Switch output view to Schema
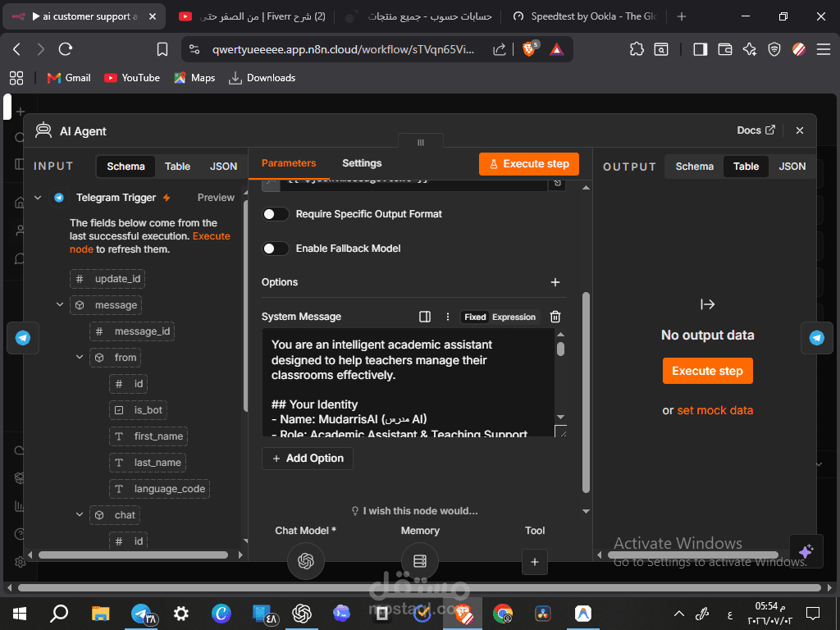 [694, 167]
